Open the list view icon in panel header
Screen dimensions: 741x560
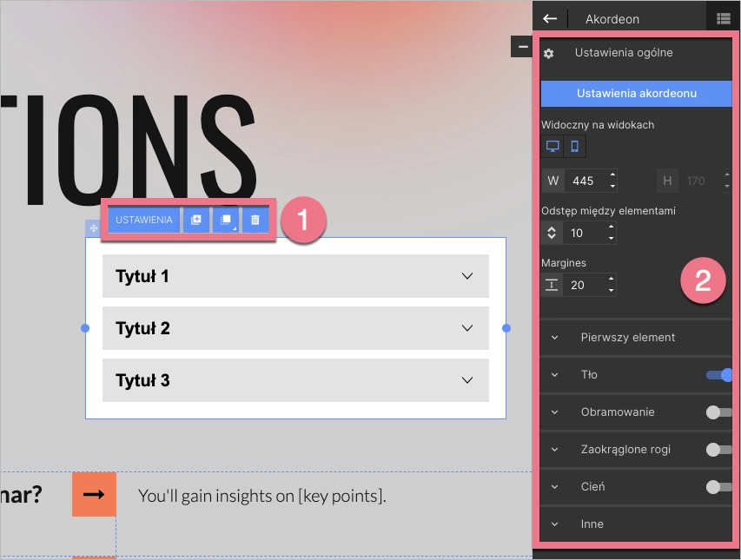tap(723, 18)
